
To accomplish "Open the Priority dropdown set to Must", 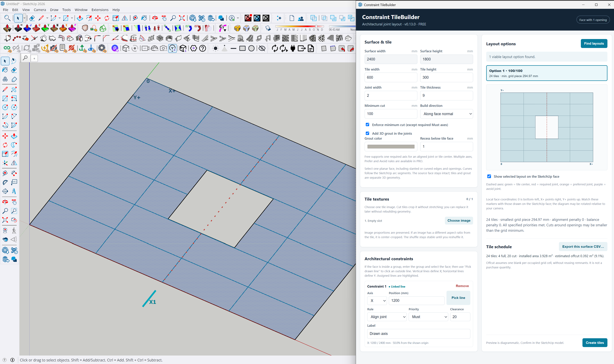I will (428, 317).
